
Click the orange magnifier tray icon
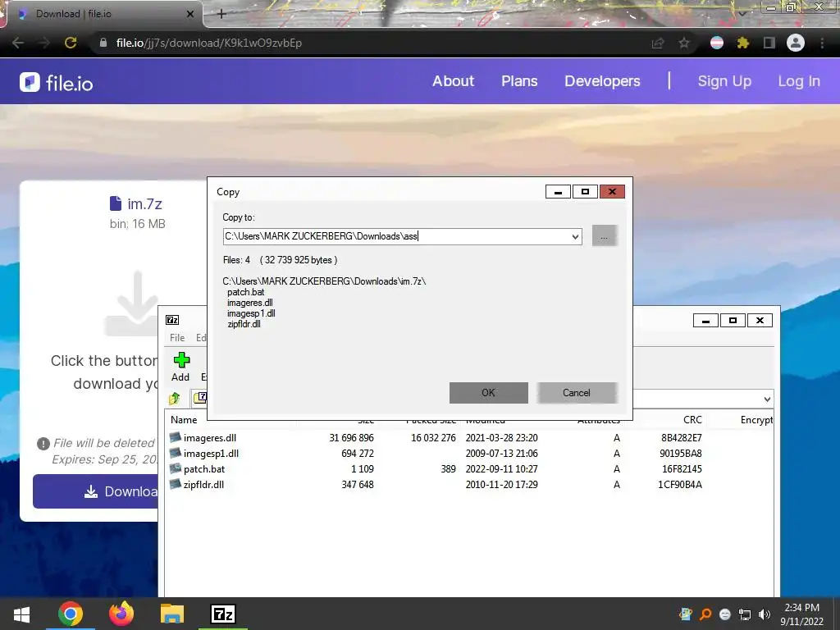(705, 614)
